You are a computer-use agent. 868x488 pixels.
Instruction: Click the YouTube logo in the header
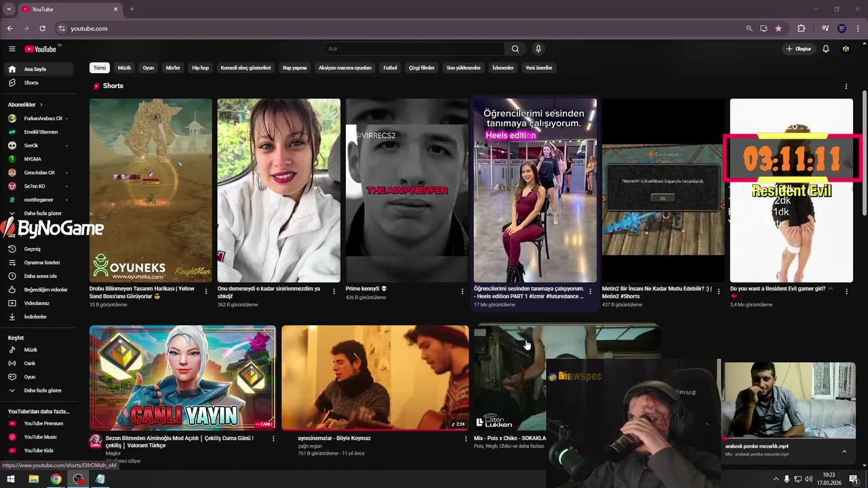(x=41, y=49)
